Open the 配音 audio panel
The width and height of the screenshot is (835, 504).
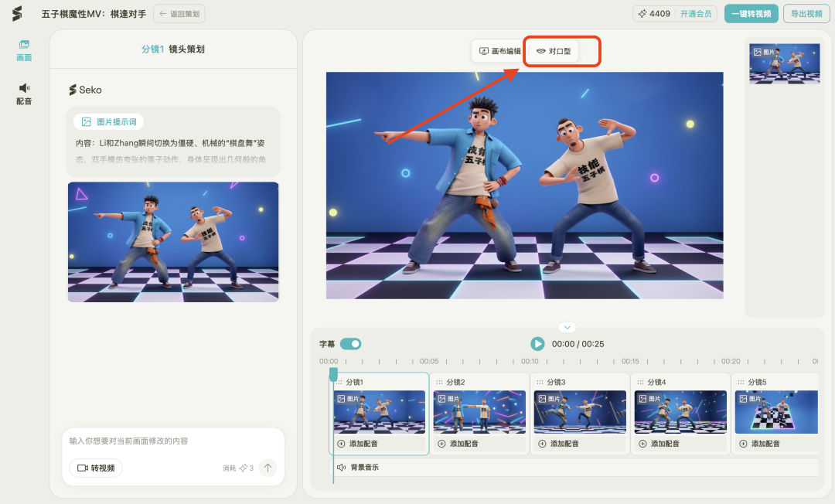(24, 94)
